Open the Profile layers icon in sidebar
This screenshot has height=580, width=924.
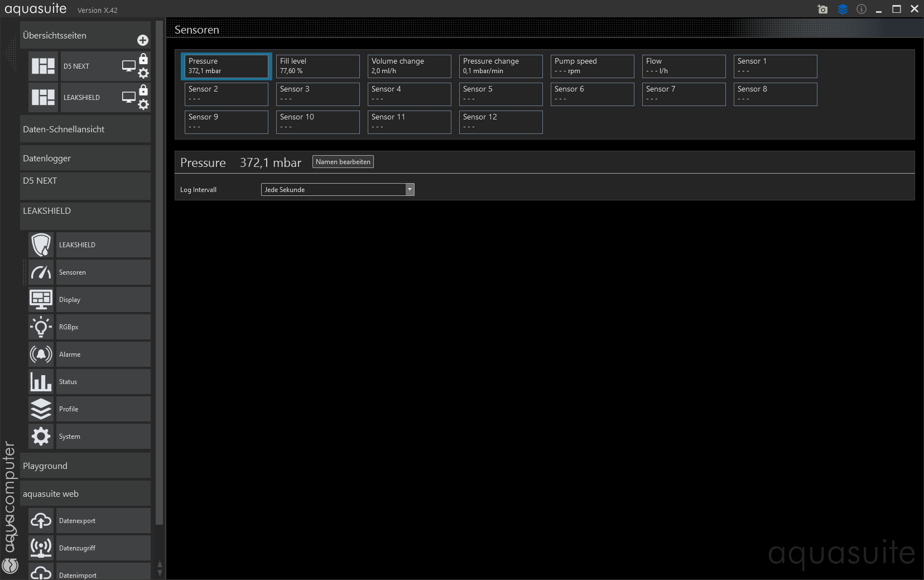tap(41, 409)
